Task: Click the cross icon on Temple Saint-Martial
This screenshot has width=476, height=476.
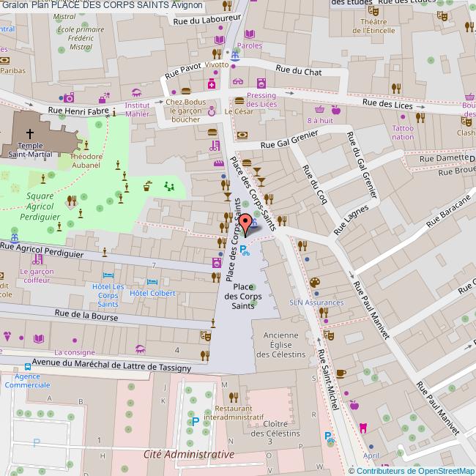Action: [x=29, y=134]
